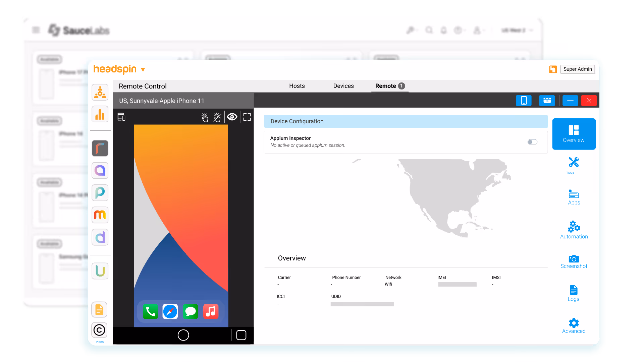Image resolution: width=644 pixels, height=362 pixels.
Task: Open the Tools wrench icon
Action: tap(574, 162)
